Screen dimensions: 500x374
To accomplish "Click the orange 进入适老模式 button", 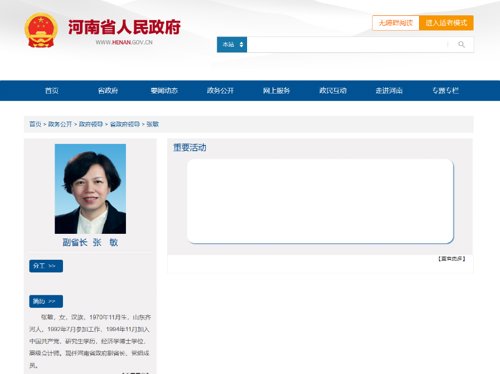I will 446,23.
